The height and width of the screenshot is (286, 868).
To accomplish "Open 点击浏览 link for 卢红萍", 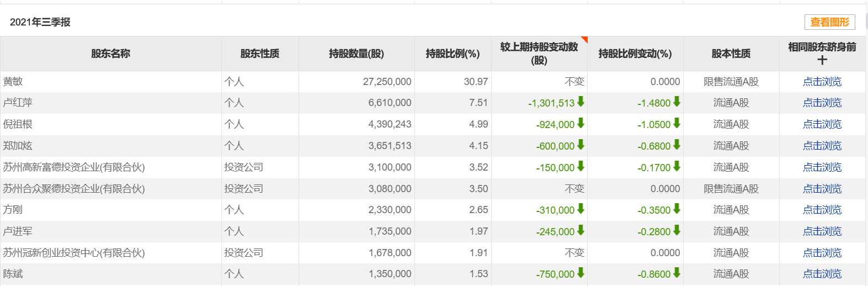I will click(822, 103).
